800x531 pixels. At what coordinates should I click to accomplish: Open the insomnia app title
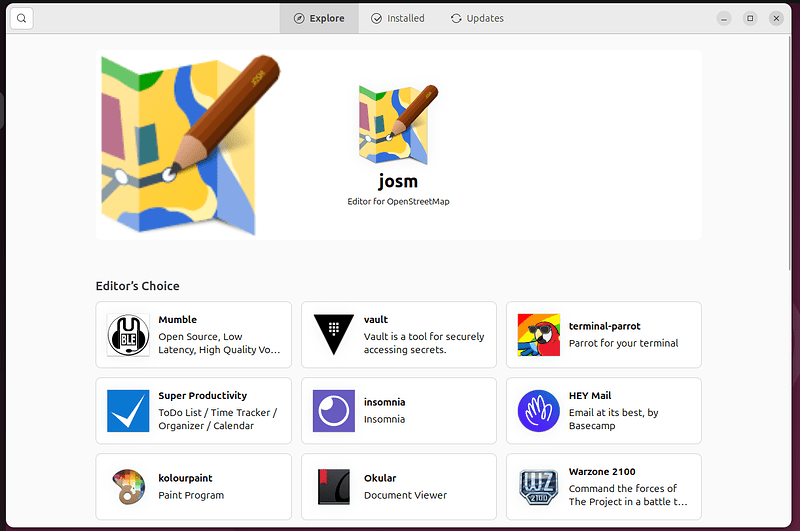(x=384, y=402)
